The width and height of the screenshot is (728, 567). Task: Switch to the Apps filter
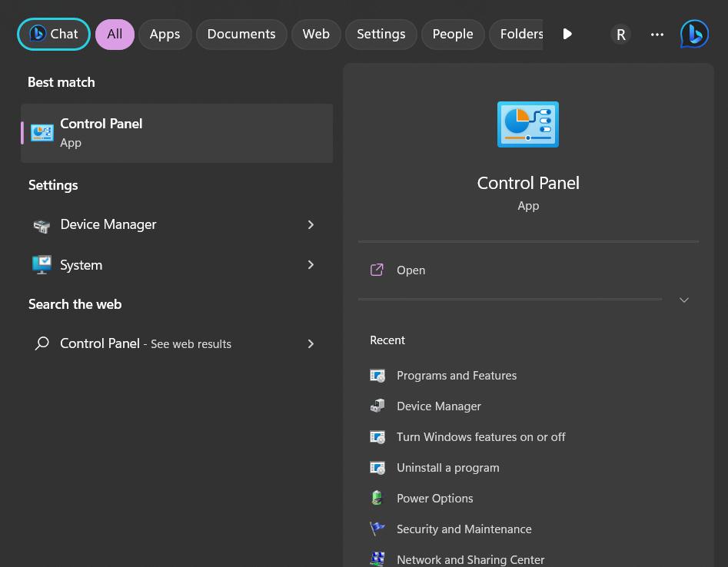pyautogui.click(x=165, y=35)
